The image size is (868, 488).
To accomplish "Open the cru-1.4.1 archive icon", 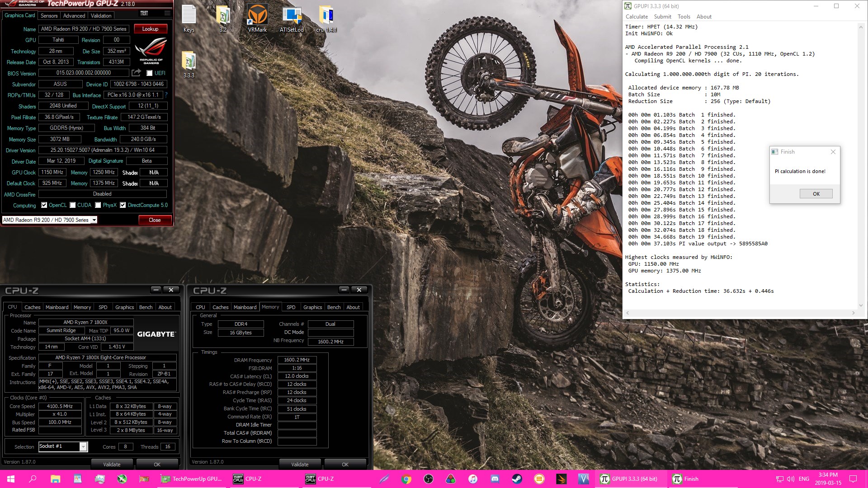I will click(x=326, y=19).
